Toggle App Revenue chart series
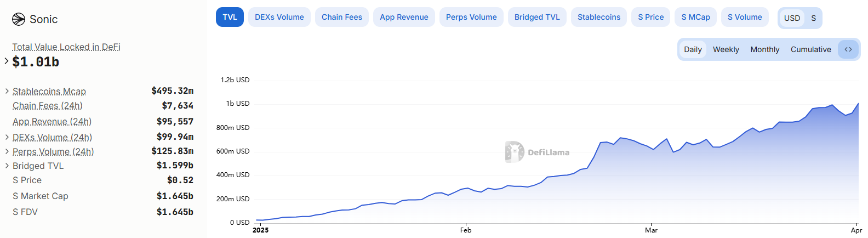The height and width of the screenshot is (238, 868). tap(404, 17)
